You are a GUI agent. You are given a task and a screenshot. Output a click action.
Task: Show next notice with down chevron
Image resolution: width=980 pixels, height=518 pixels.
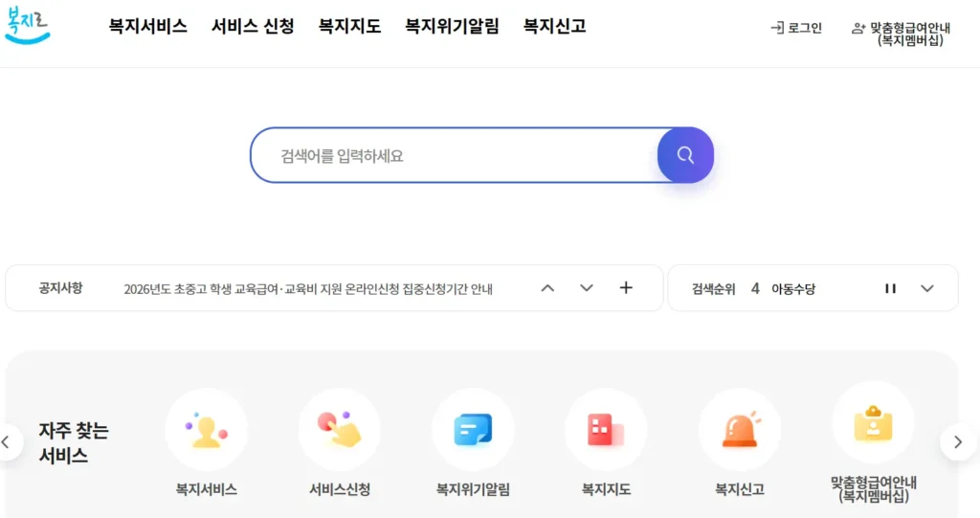587,288
